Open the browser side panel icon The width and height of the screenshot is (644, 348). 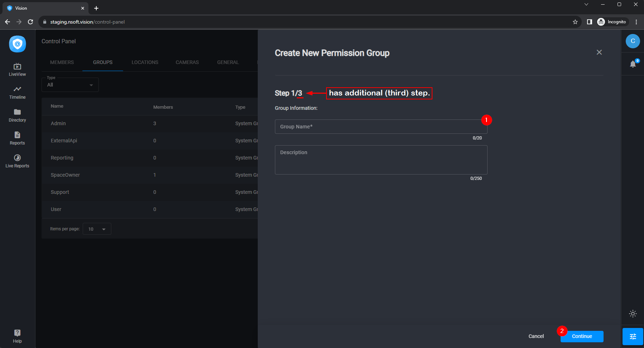590,22
